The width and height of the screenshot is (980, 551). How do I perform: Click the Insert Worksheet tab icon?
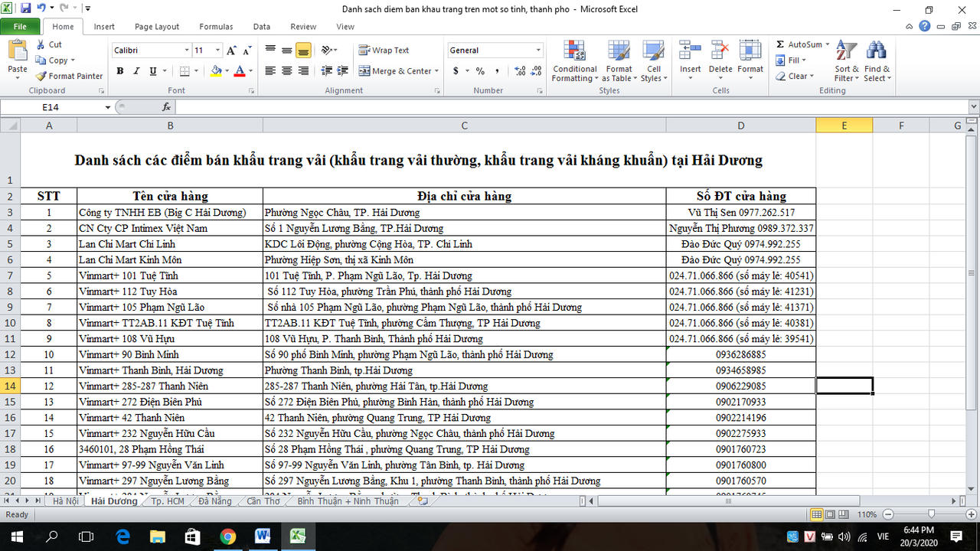[x=422, y=501]
